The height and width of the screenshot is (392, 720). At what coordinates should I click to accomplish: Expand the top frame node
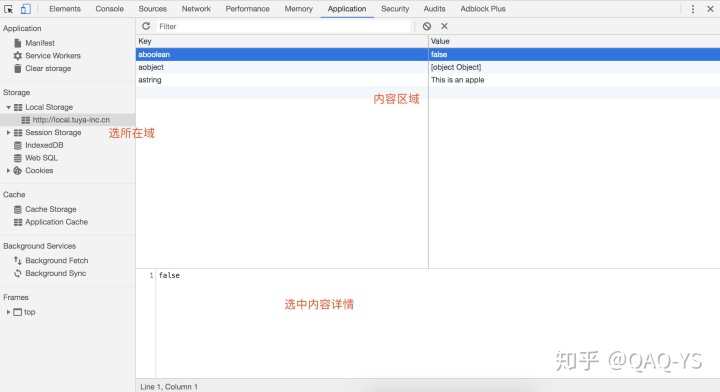tap(8, 312)
